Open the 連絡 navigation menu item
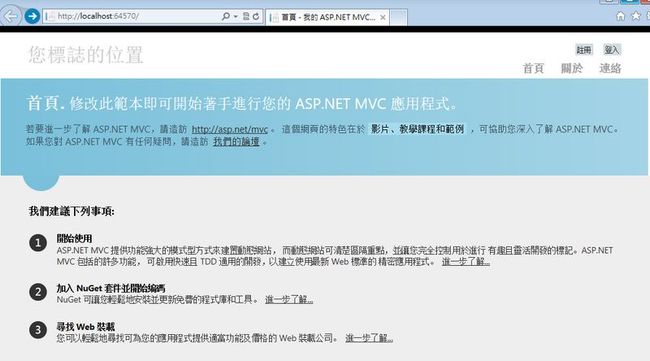This screenshot has height=361, width=650. [x=610, y=68]
